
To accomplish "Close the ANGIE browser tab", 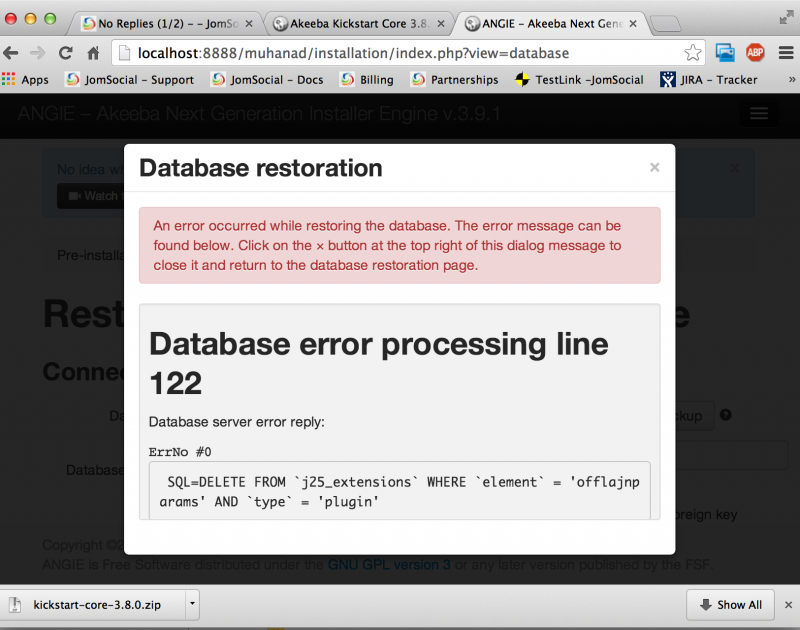I will [x=633, y=23].
